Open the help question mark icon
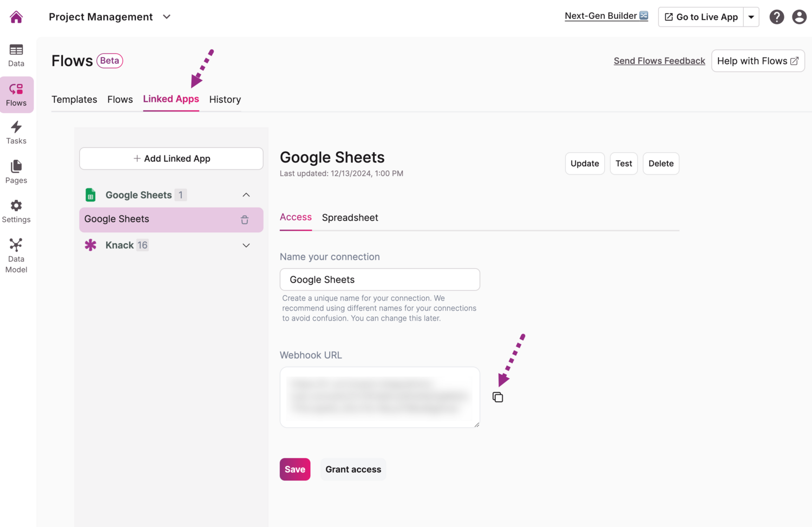The width and height of the screenshot is (812, 527). (776, 17)
